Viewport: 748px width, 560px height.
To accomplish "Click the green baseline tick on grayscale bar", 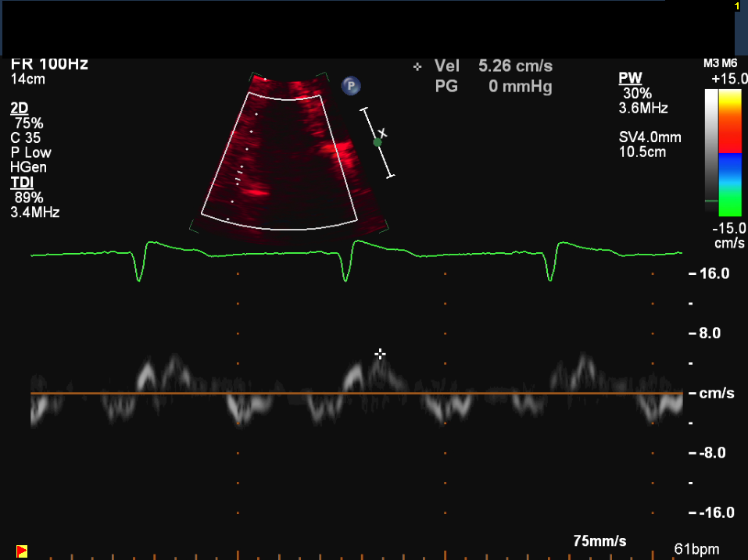I will 710,201.
